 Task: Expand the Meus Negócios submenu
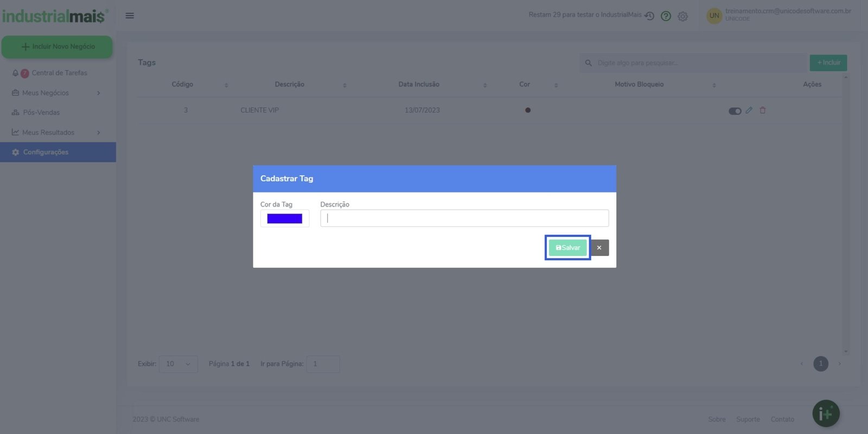98,93
